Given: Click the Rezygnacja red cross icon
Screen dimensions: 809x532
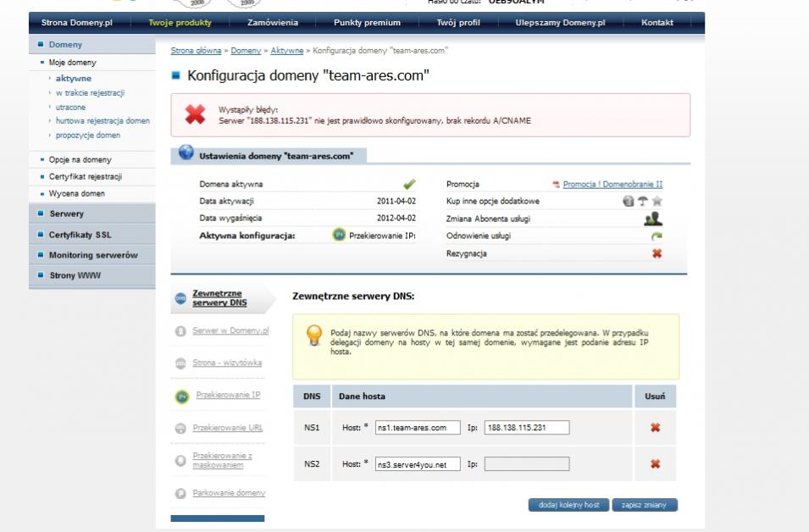Looking at the screenshot, I should click(657, 253).
